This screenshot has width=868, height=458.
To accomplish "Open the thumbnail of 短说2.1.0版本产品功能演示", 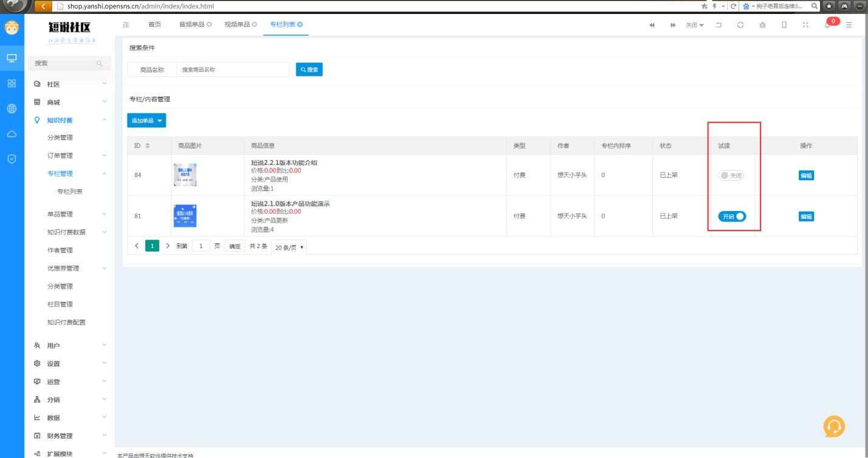I will [185, 215].
